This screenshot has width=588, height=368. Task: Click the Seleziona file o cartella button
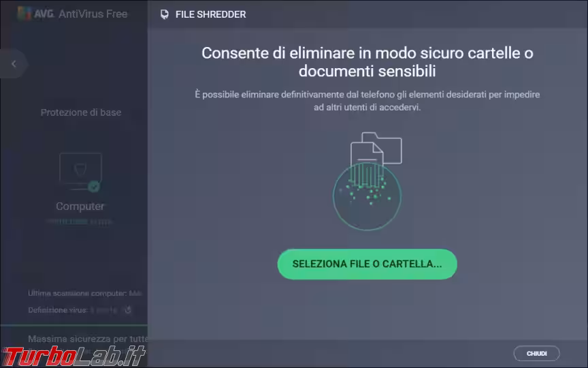[x=367, y=264]
